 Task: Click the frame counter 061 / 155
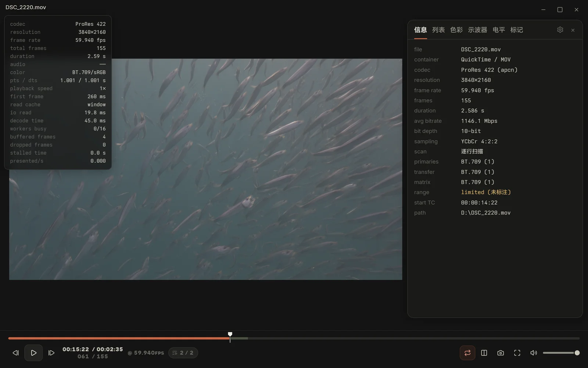(x=93, y=357)
